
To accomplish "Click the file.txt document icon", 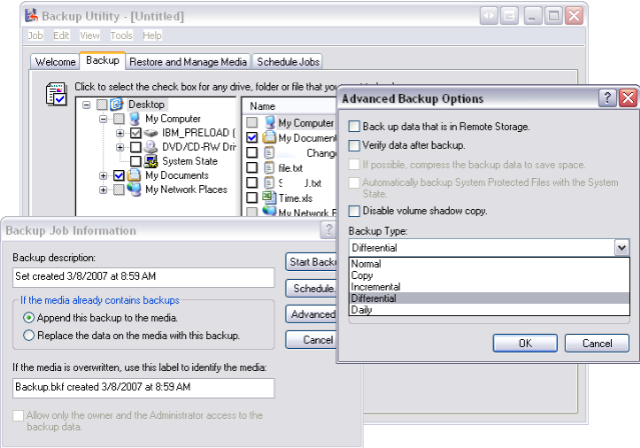I will [x=269, y=168].
